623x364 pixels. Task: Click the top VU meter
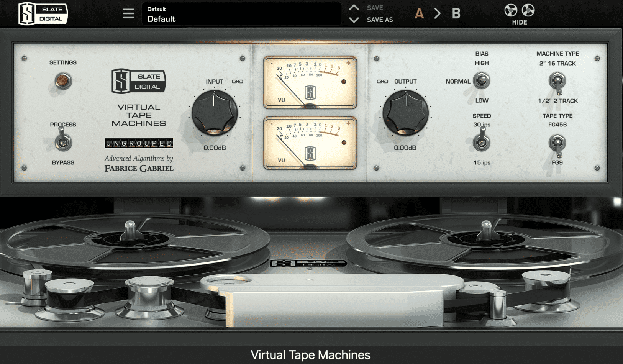pos(310,82)
